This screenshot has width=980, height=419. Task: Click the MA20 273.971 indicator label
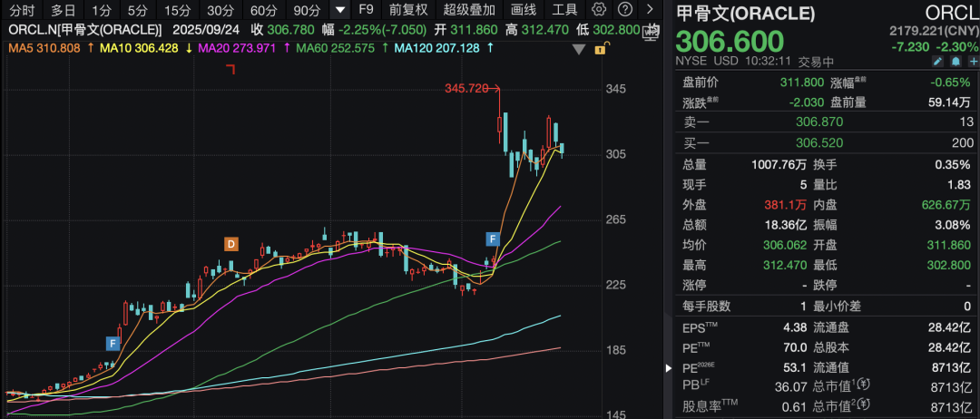click(237, 48)
